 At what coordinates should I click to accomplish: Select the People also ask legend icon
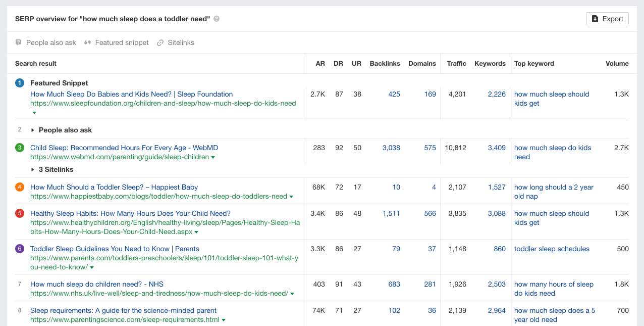tap(18, 42)
